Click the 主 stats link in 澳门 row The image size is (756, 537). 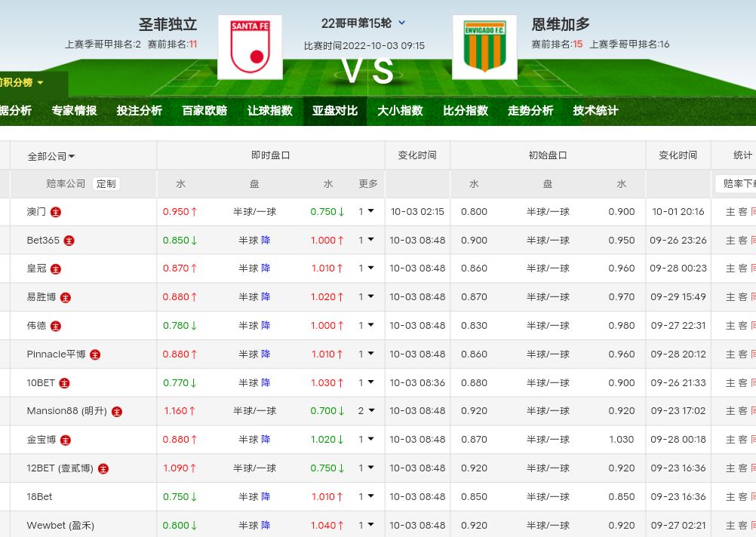(730, 212)
